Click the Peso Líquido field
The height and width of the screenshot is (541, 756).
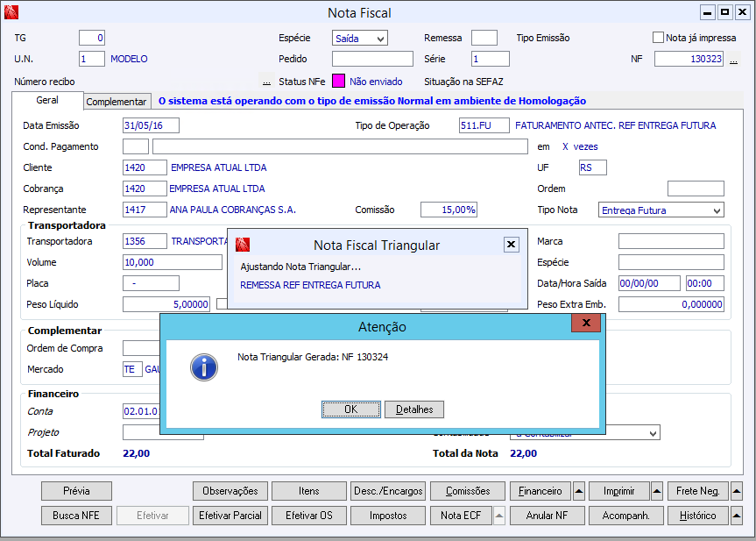tap(166, 304)
